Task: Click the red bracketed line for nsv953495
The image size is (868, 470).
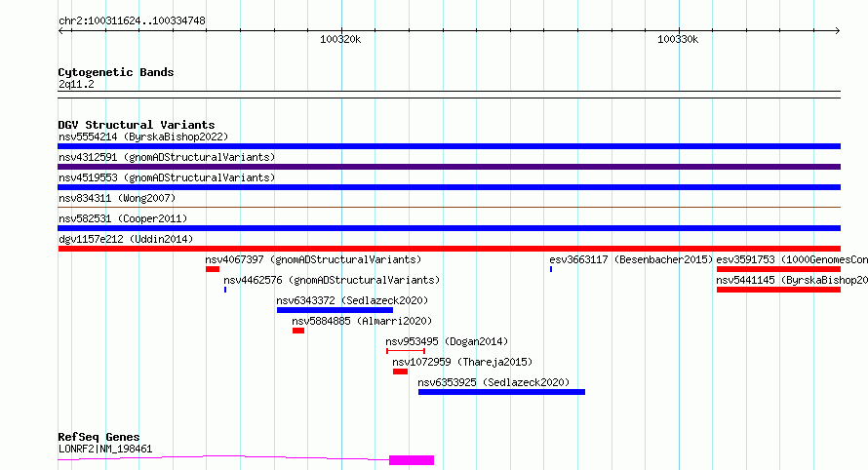Action: click(x=406, y=351)
